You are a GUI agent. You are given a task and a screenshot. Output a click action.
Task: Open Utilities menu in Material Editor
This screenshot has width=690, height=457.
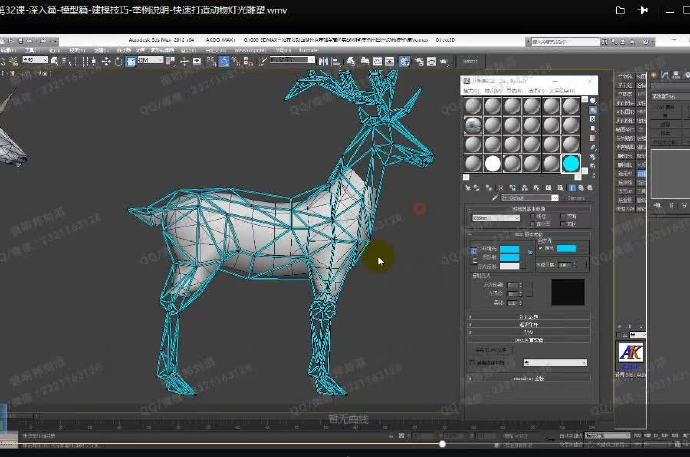tap(562, 91)
